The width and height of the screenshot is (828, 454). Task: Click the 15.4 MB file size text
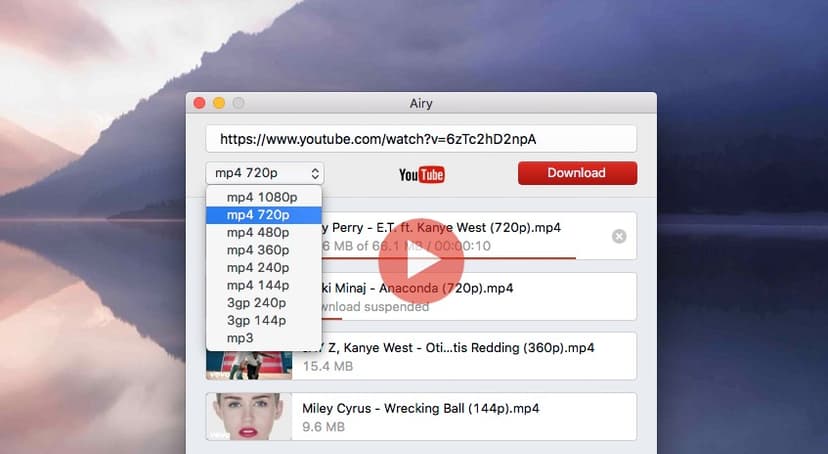327,366
